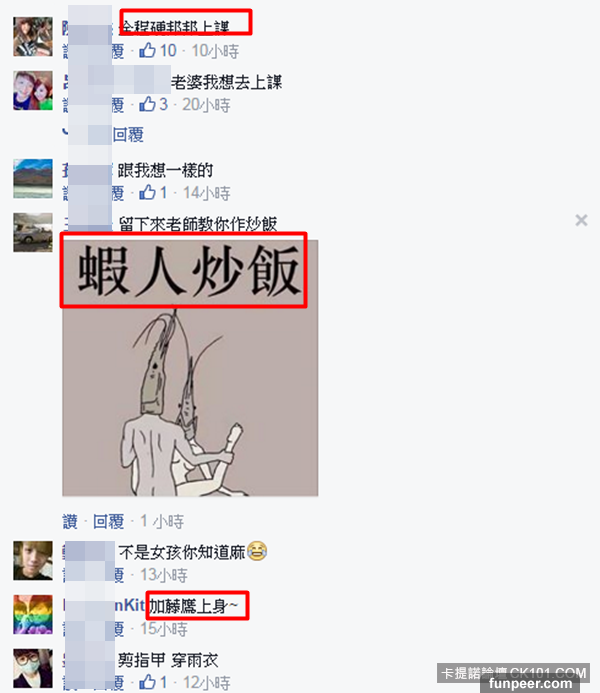Click the 10小時 timestamp on the first comment

[215, 51]
